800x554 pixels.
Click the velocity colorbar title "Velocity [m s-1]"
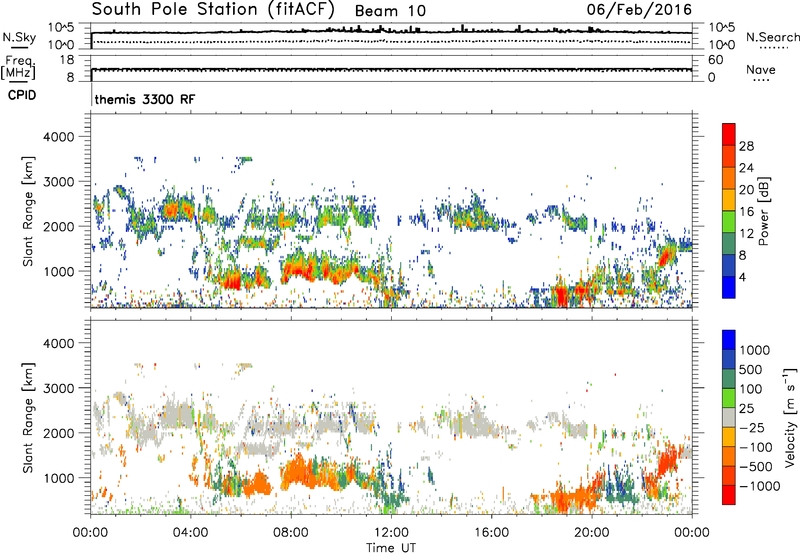click(x=790, y=417)
